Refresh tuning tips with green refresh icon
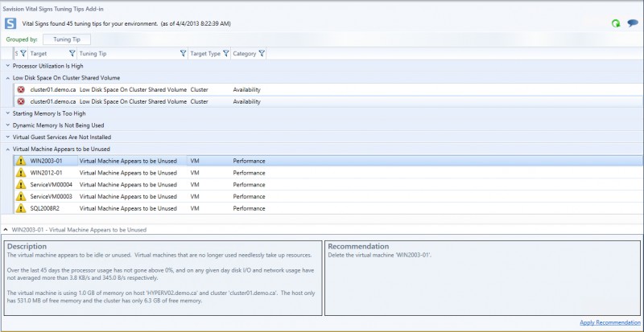 (x=616, y=24)
